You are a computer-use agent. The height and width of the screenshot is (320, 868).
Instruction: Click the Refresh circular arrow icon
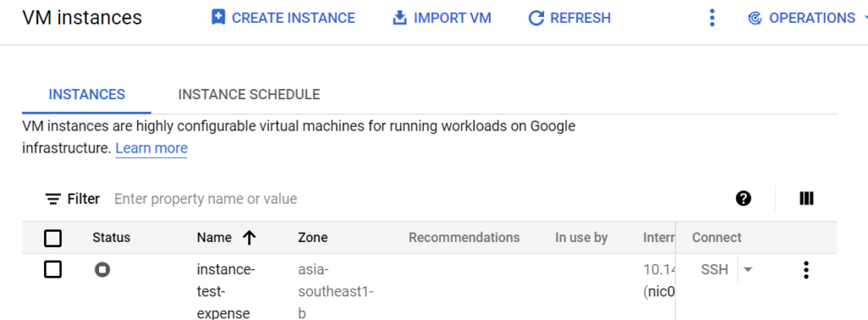click(x=536, y=19)
